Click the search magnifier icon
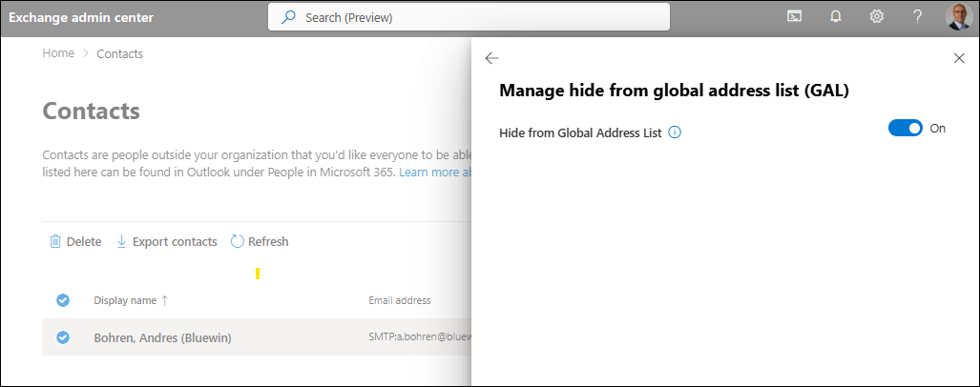 pos(288,17)
